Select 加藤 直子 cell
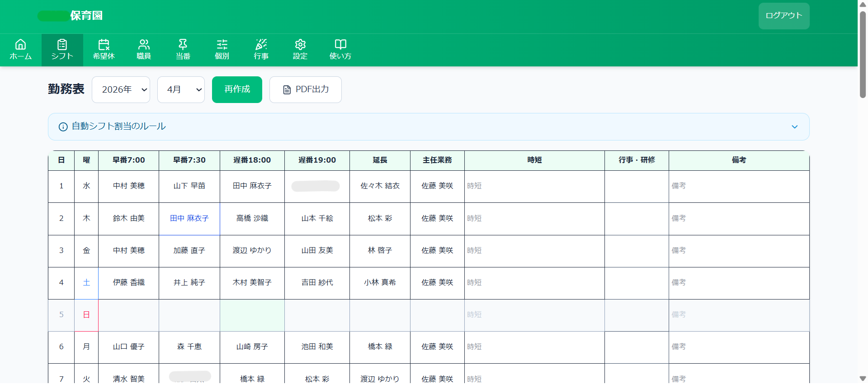The image size is (868, 384). (x=189, y=251)
